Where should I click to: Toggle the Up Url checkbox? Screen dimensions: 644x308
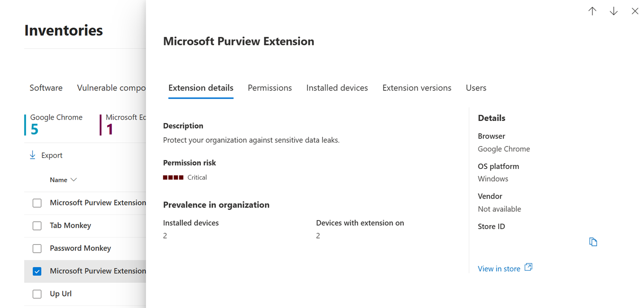click(x=37, y=294)
